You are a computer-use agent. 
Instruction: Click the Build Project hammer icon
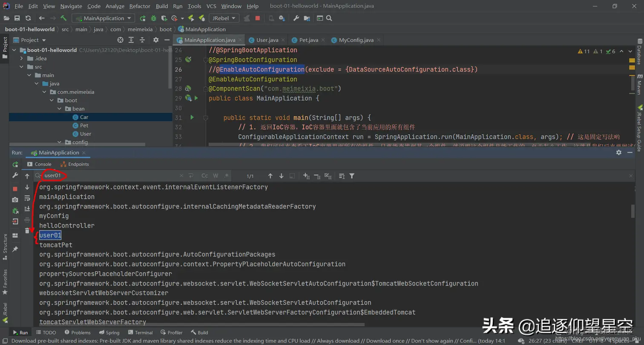click(63, 18)
